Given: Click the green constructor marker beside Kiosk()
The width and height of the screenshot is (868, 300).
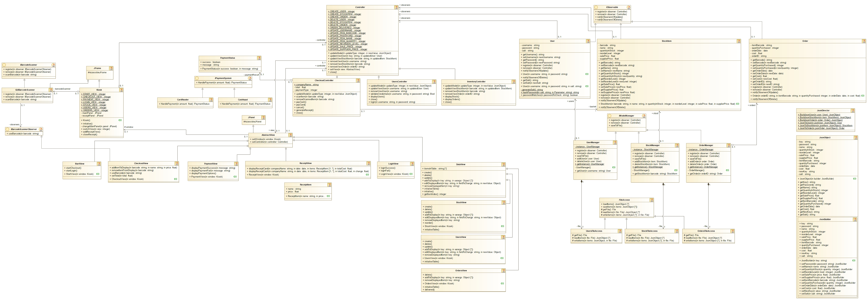Looking at the screenshot, I should click(x=120, y=120).
